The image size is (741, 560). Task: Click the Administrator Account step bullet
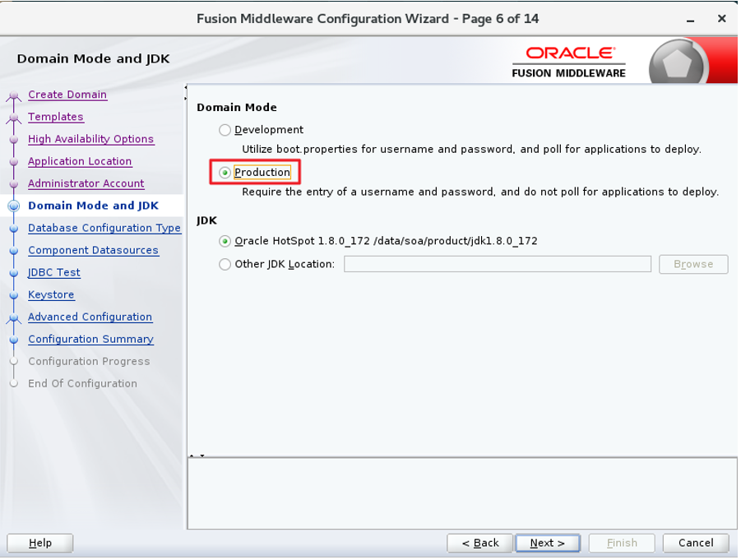tap(14, 184)
